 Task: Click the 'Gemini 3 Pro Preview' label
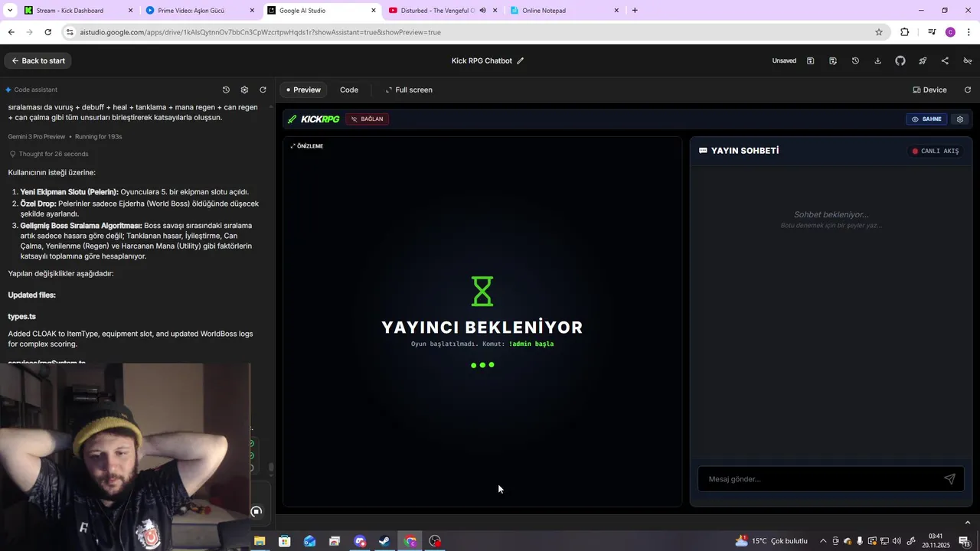[x=37, y=136]
